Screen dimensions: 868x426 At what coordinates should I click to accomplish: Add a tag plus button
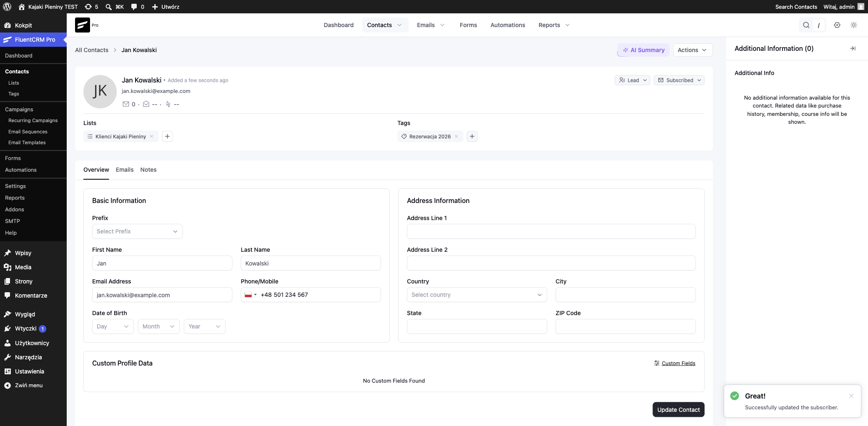[x=472, y=136]
